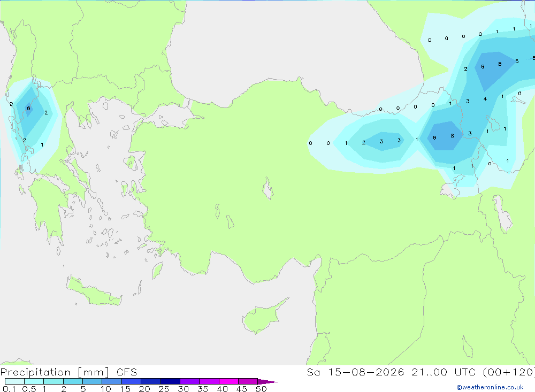
Task: Click the 'Precipitation [mm]' title text
Action: point(55,372)
